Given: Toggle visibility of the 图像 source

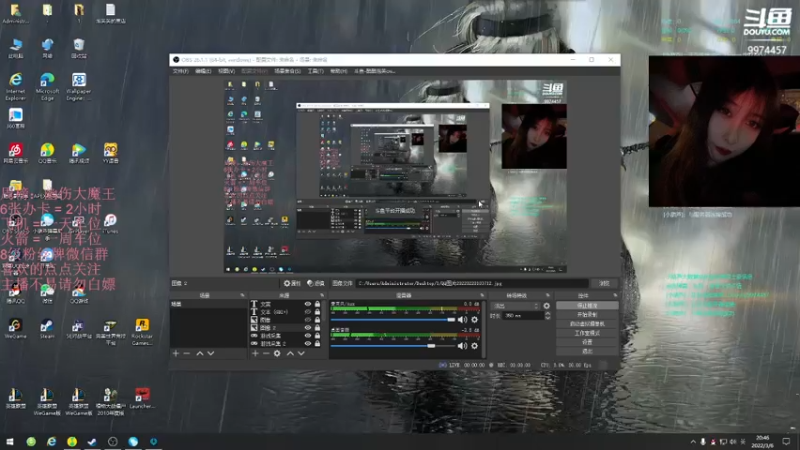Looking at the screenshot, I should pos(308,320).
